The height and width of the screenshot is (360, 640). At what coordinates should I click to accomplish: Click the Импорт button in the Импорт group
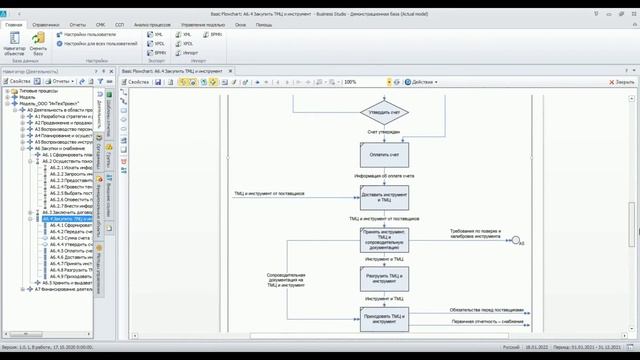[x=187, y=53]
